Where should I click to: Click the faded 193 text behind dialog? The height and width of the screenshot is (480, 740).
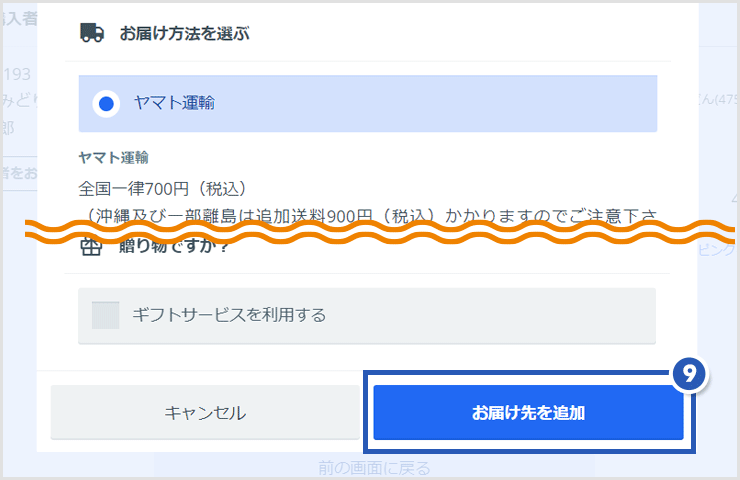[17, 74]
